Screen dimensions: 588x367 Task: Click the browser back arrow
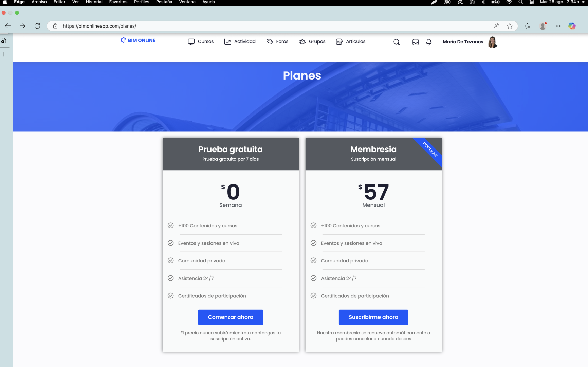pos(8,26)
